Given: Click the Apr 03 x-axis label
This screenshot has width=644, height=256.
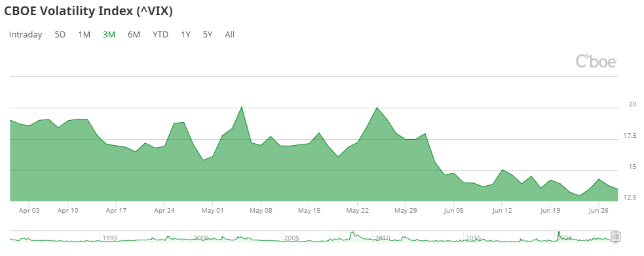Looking at the screenshot, I should (29, 211).
